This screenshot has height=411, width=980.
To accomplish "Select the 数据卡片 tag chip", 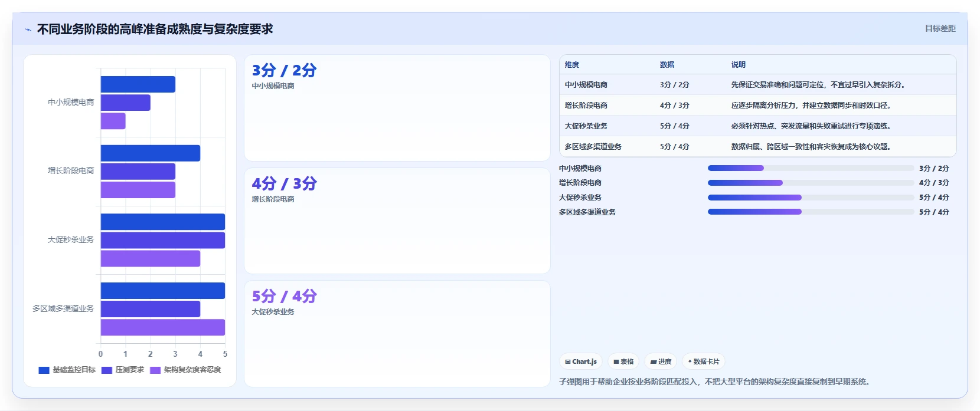I will pyautogui.click(x=703, y=361).
